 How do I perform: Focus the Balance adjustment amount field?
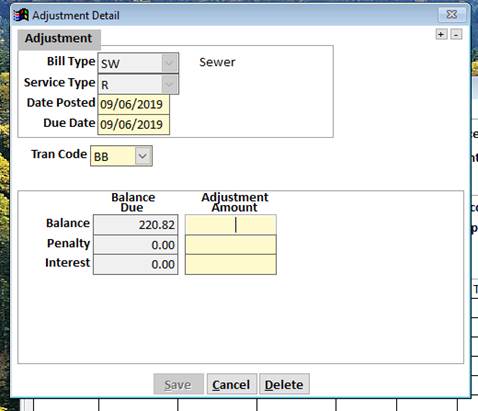coord(231,225)
